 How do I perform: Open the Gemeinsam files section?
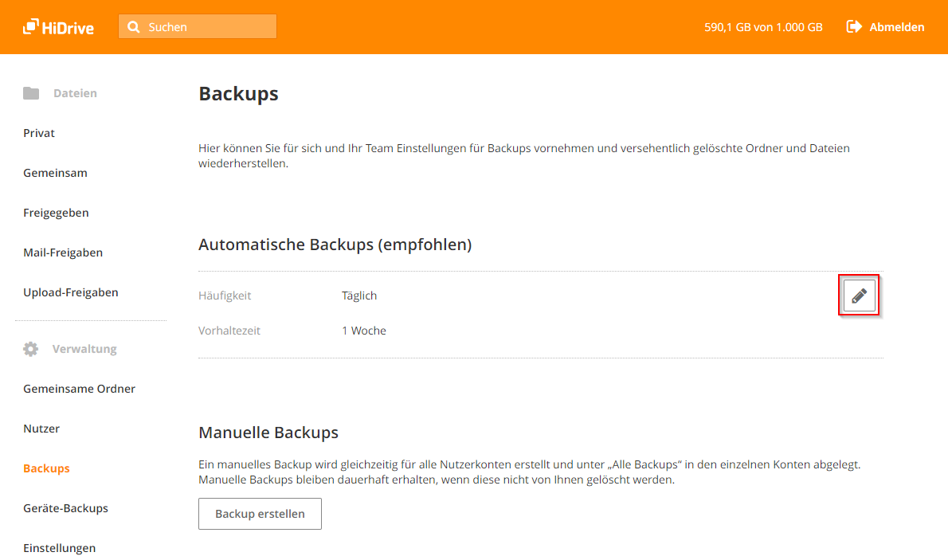click(x=55, y=173)
